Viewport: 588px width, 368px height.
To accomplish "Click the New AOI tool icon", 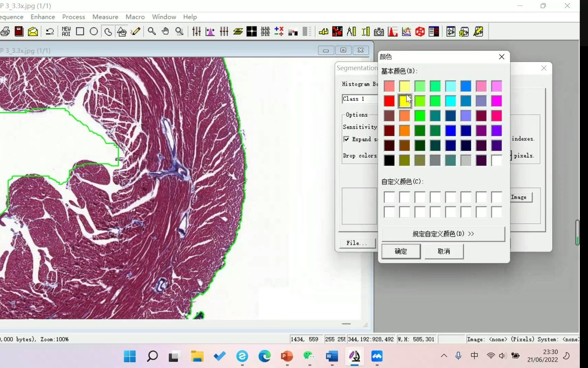I will [x=66, y=31].
